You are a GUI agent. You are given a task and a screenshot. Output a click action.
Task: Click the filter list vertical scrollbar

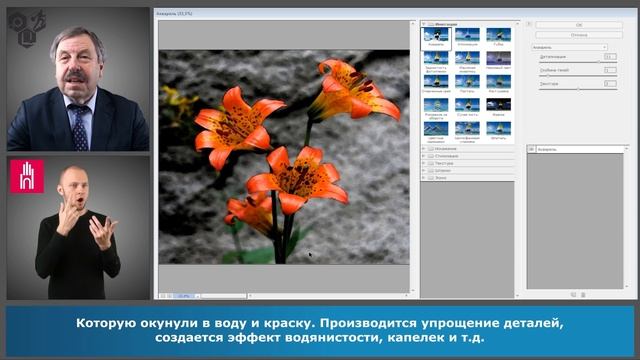click(518, 159)
